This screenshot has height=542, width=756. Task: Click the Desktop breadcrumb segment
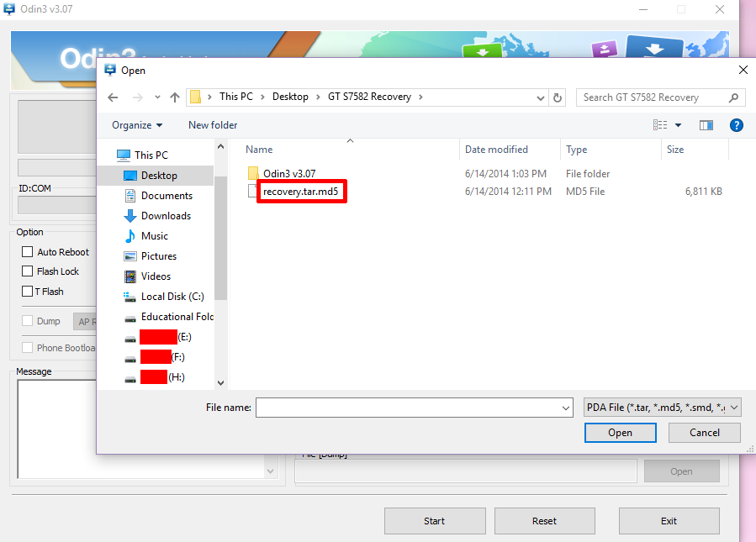[290, 97]
